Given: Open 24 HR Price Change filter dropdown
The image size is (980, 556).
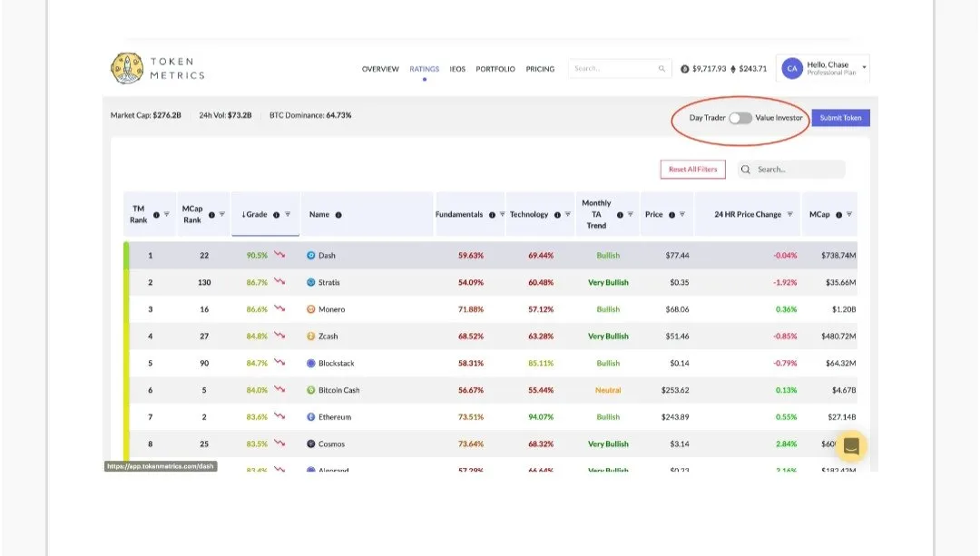Looking at the screenshot, I should [790, 214].
